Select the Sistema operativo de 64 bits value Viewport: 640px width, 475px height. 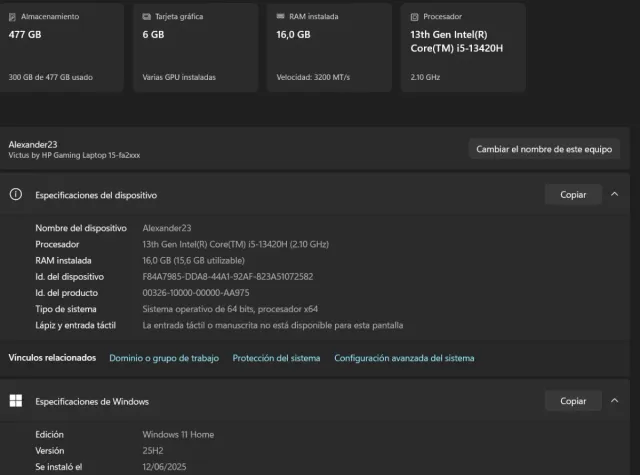click(x=230, y=309)
